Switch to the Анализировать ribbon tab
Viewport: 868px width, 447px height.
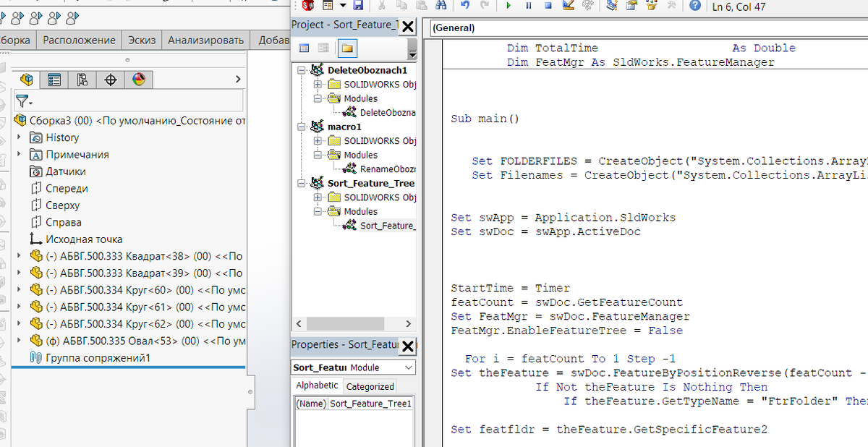pyautogui.click(x=206, y=40)
